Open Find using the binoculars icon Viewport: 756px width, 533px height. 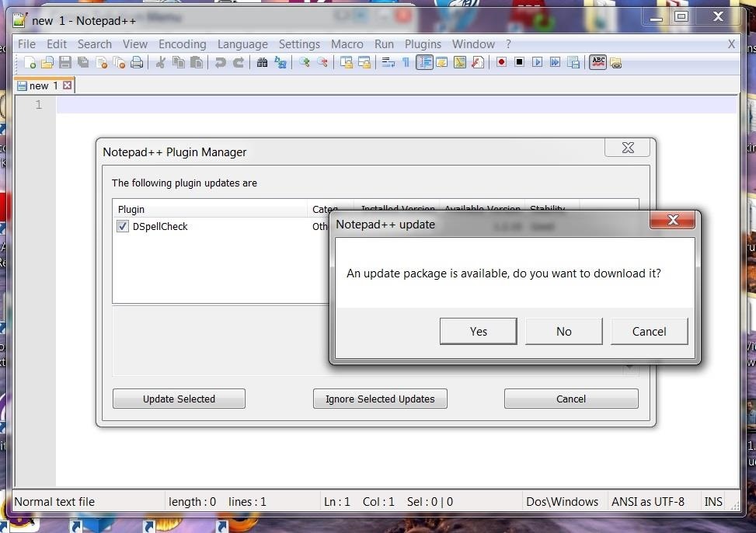[x=262, y=63]
